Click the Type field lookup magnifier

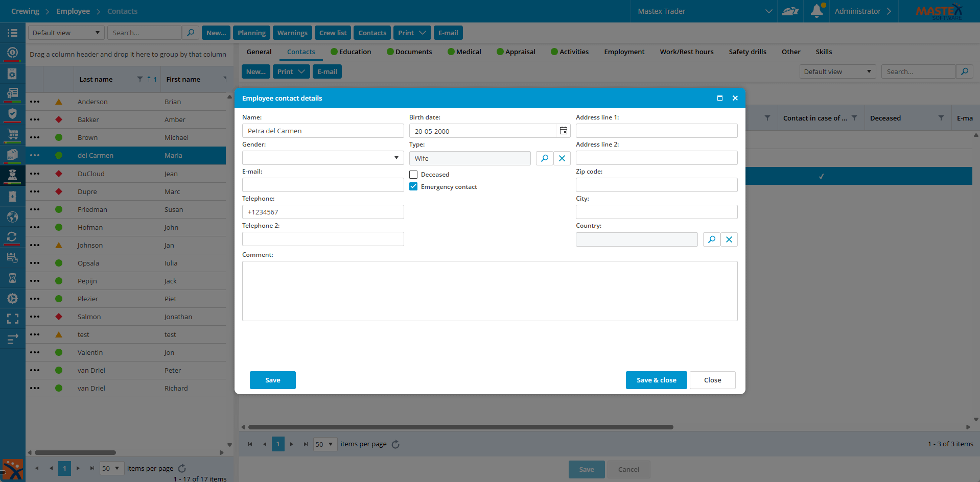[x=545, y=158]
